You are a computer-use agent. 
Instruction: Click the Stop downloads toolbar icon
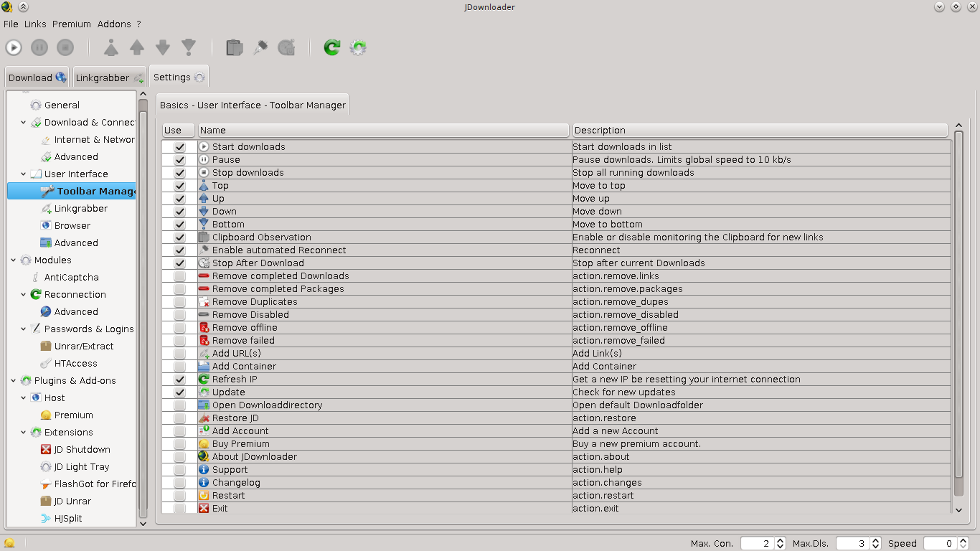point(65,47)
